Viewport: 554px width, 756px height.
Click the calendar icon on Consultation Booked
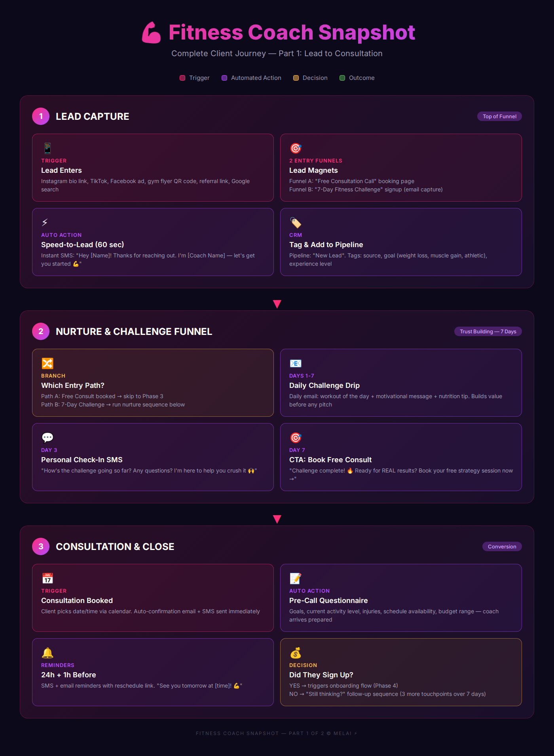tap(47, 578)
